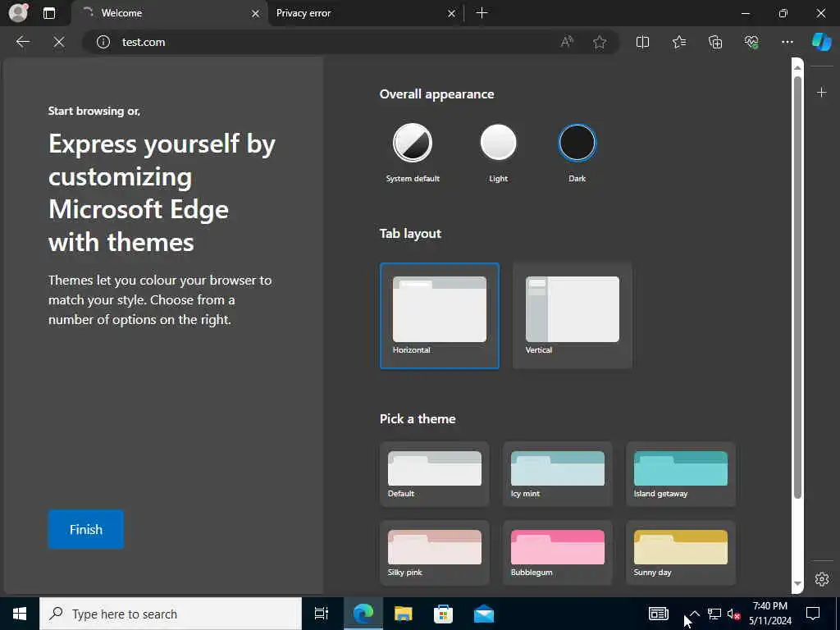The image size is (840, 630).
Task: Pick the Bubblegum theme
Action: point(558,552)
